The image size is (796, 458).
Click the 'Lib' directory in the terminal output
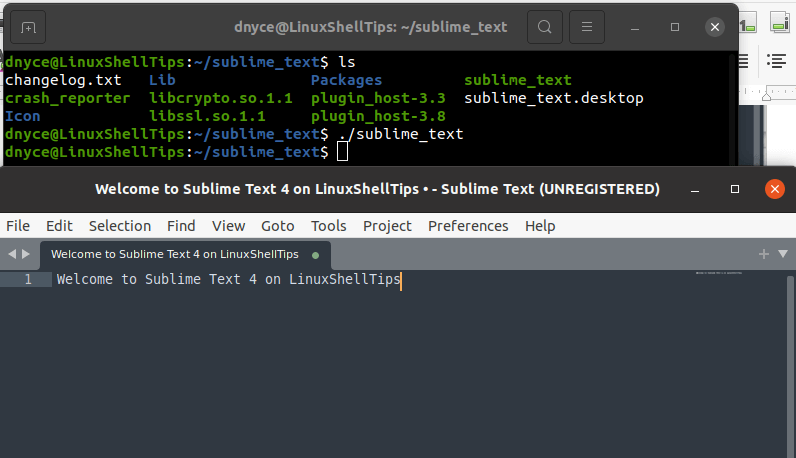point(162,80)
